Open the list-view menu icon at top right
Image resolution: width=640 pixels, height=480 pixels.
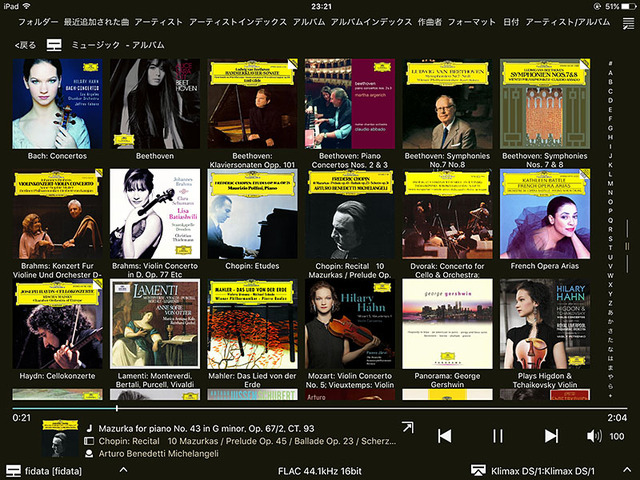pyautogui.click(x=628, y=23)
